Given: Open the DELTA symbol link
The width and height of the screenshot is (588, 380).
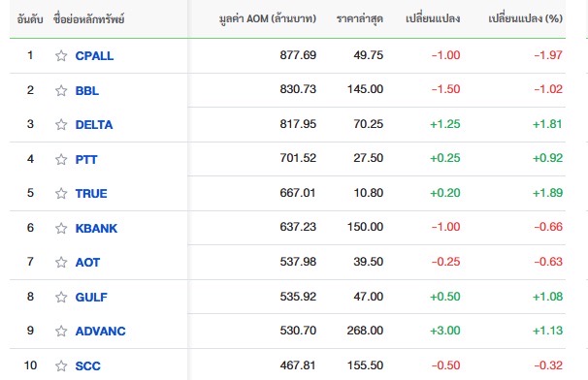Looking at the screenshot, I should pyautogui.click(x=94, y=125).
